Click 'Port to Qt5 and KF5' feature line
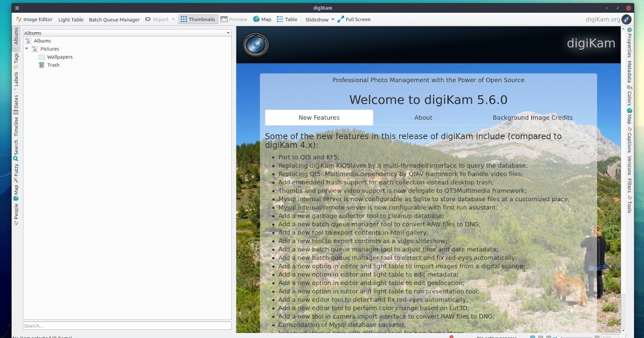The width and height of the screenshot is (644, 338). 309,157
